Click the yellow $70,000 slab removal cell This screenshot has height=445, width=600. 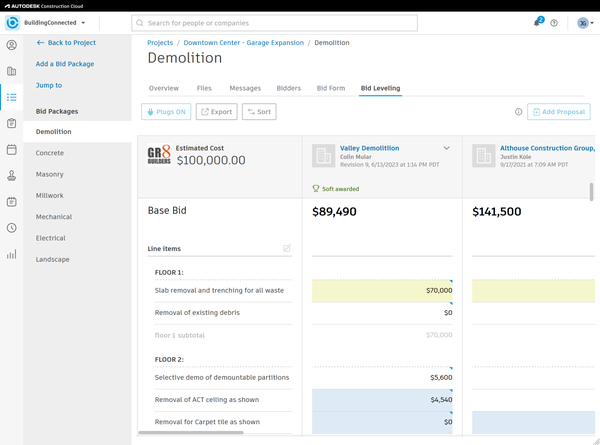tap(382, 291)
